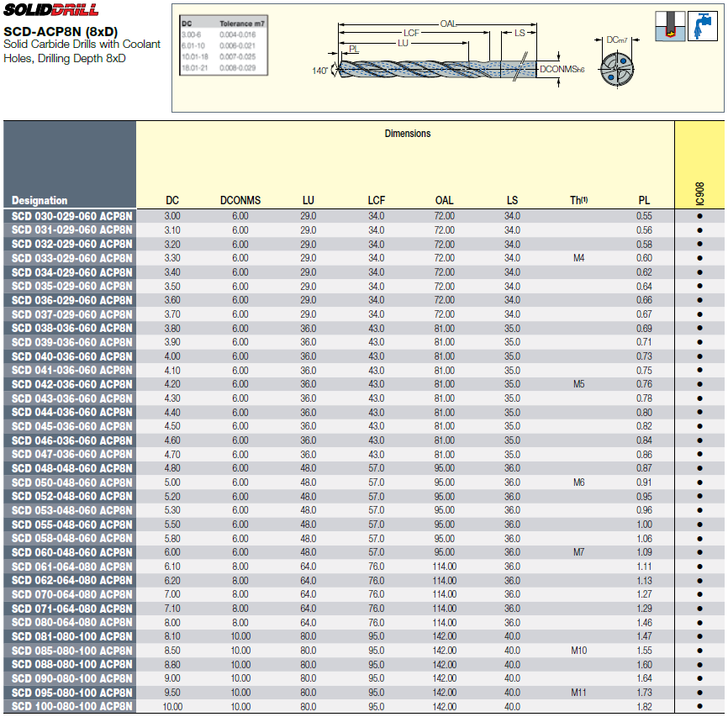Open designation SCD 050-048-060 ACP8N
This screenshot has height=717, width=728.
click(x=72, y=482)
